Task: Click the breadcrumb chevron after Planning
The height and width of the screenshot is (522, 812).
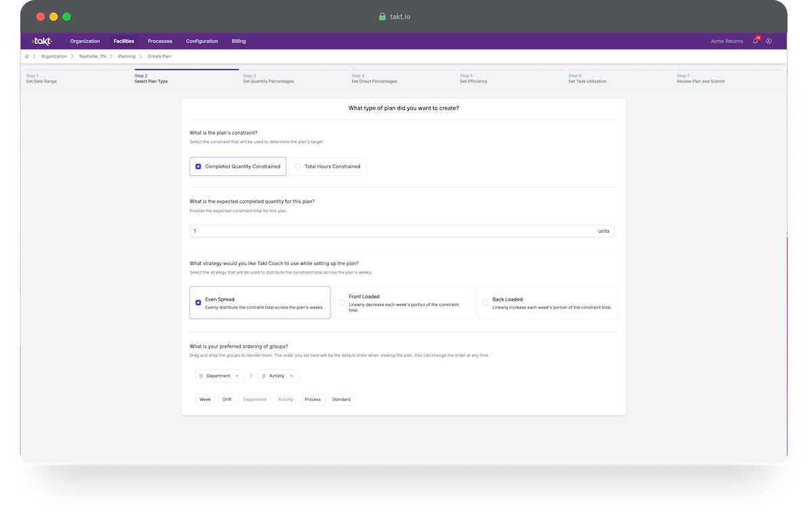Action: 141,56
